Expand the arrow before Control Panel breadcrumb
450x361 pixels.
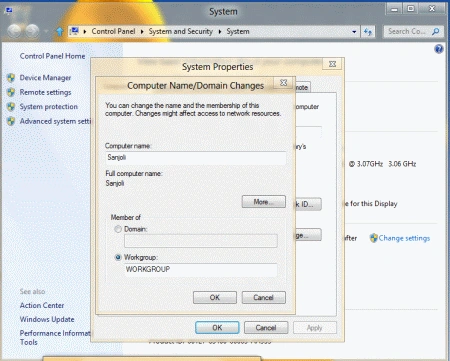tap(85, 32)
